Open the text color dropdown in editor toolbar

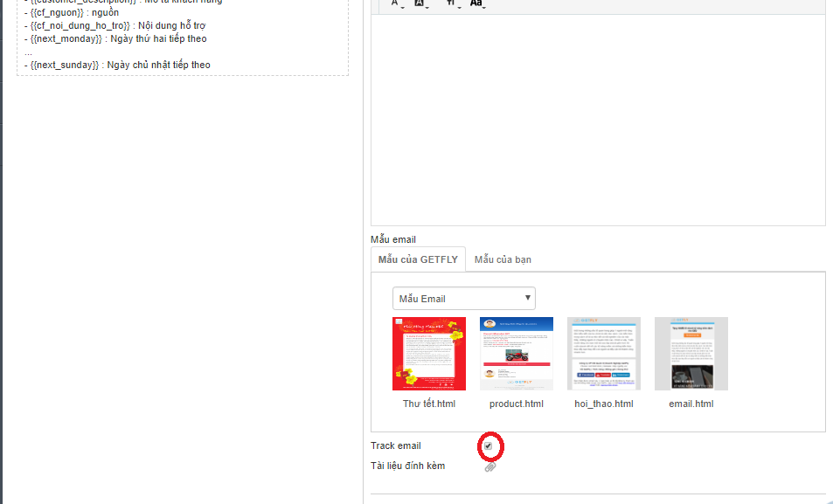pos(396,3)
